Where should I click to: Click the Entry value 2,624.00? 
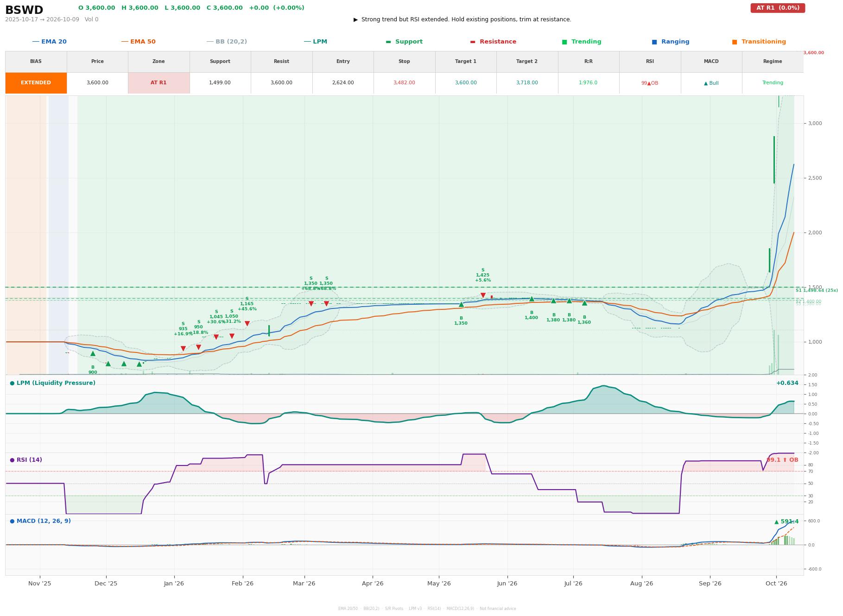343,83
